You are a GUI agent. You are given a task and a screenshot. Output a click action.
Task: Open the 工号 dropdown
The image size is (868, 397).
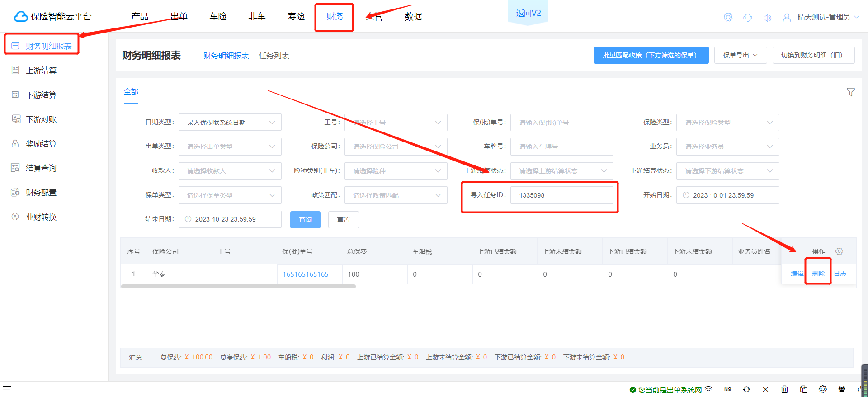click(396, 122)
